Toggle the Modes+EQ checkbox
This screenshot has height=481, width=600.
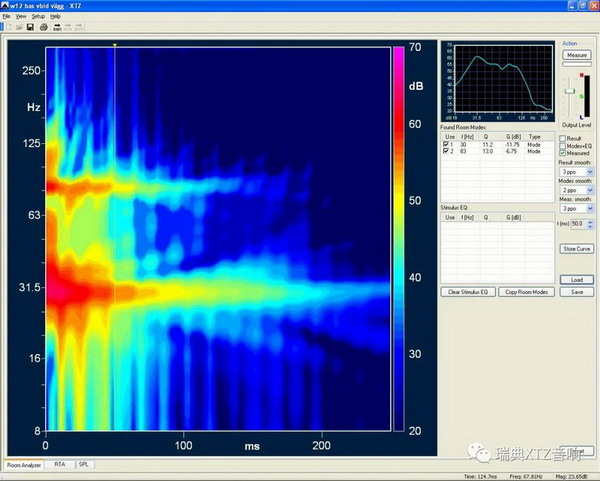click(x=562, y=146)
